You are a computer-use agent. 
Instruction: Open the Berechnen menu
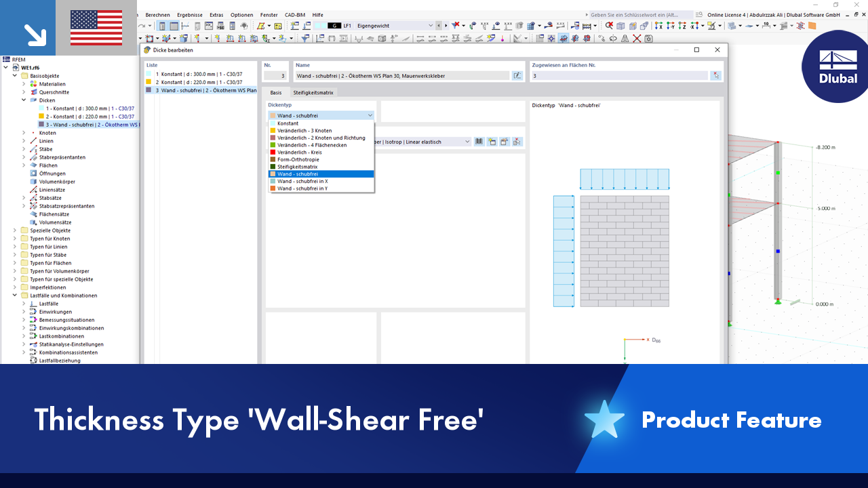[157, 14]
